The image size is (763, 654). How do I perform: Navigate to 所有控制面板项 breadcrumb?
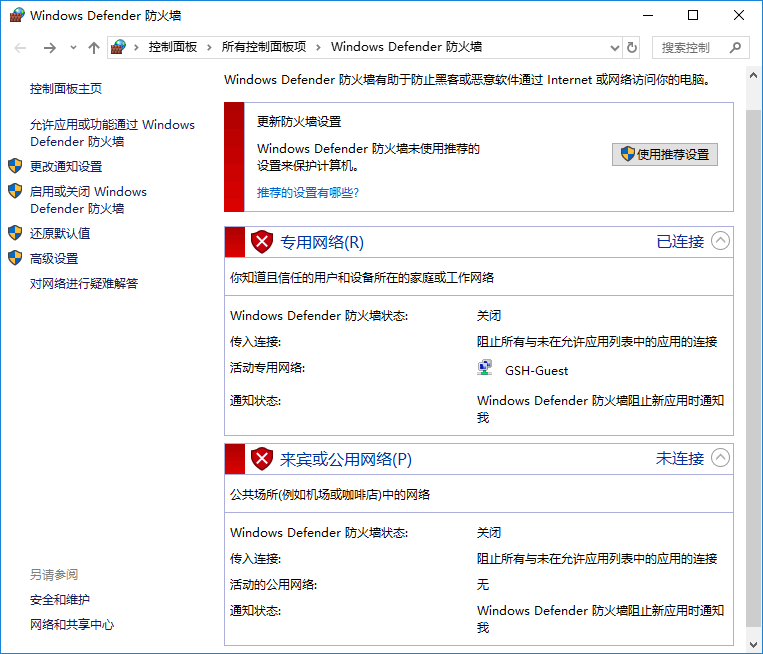point(264,47)
